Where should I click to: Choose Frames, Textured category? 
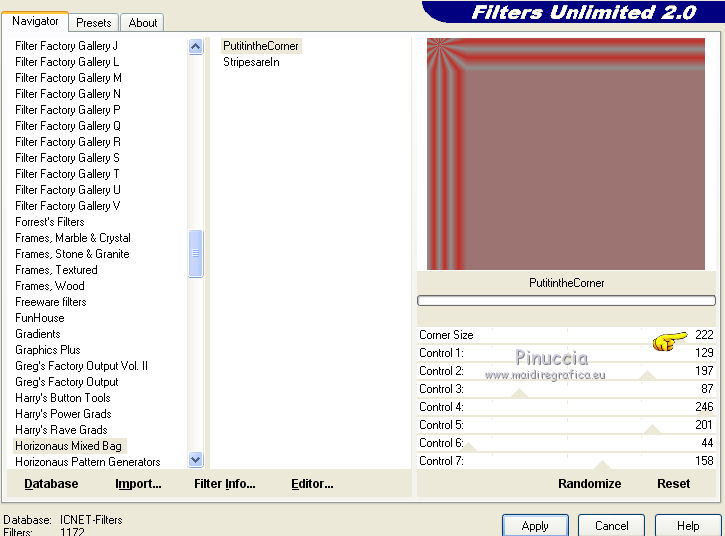(56, 270)
